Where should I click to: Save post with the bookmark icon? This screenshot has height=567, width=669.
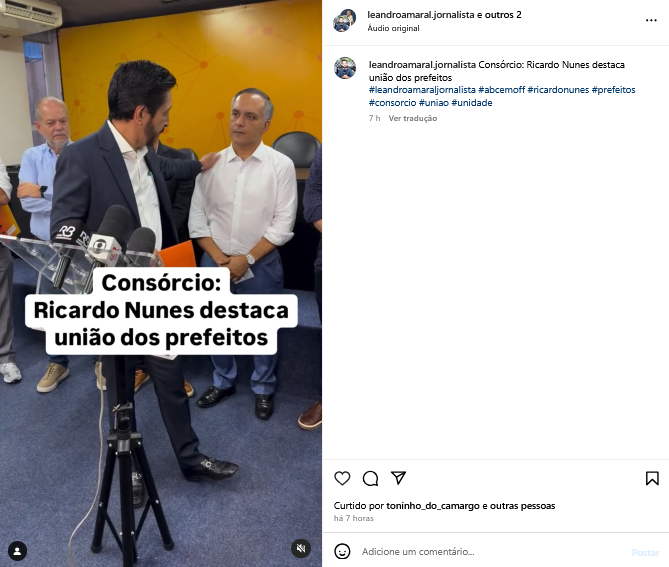point(652,478)
